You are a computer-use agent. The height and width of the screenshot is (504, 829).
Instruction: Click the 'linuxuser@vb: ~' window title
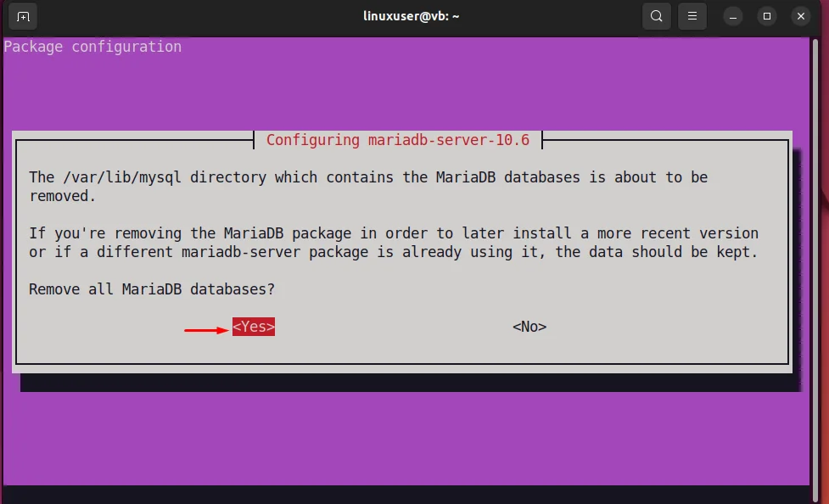tap(411, 16)
